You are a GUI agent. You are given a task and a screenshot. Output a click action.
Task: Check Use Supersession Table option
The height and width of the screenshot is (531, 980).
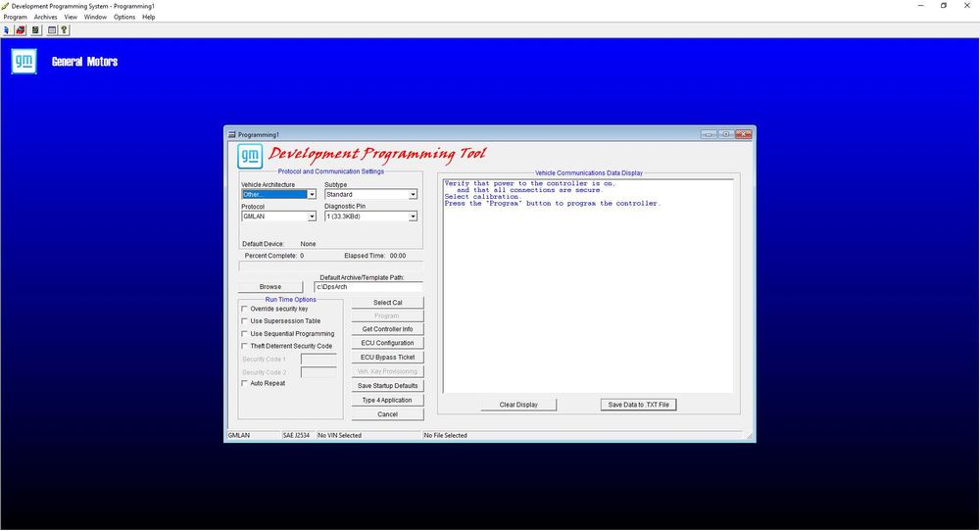tap(244, 321)
